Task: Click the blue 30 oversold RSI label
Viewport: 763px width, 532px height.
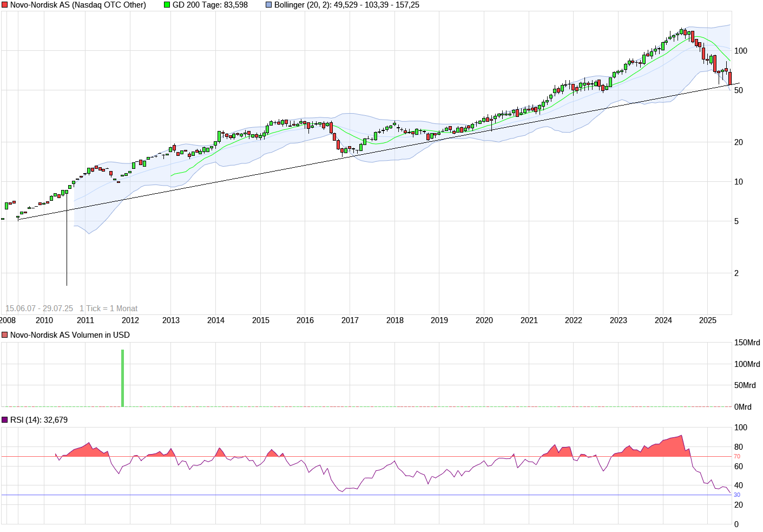Action: [x=737, y=495]
